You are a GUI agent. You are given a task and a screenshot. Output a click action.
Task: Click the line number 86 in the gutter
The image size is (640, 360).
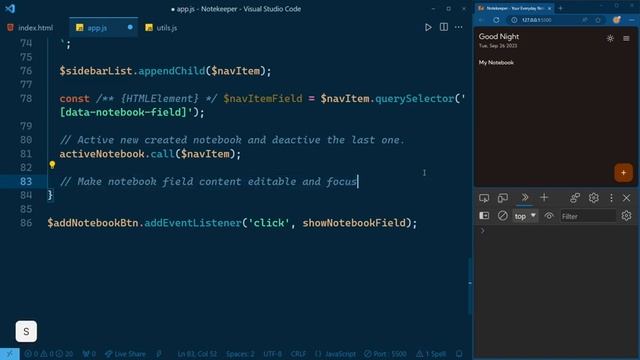(x=26, y=223)
